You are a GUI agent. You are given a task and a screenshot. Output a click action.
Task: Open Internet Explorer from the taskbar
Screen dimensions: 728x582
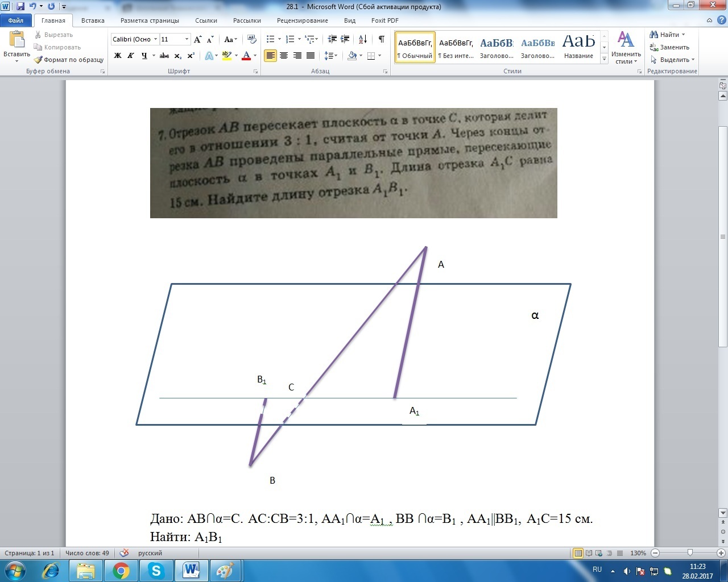(x=51, y=571)
